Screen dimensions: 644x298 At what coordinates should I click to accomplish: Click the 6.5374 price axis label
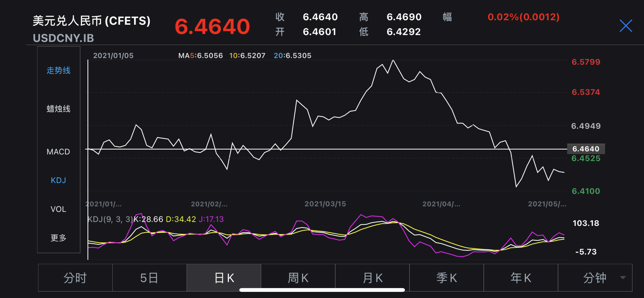click(586, 92)
